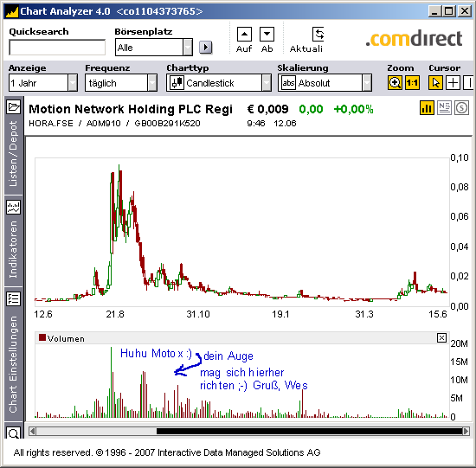Open the Indikatoren side tab
Image resolution: width=476 pixels, height=468 pixels.
[x=13, y=249]
